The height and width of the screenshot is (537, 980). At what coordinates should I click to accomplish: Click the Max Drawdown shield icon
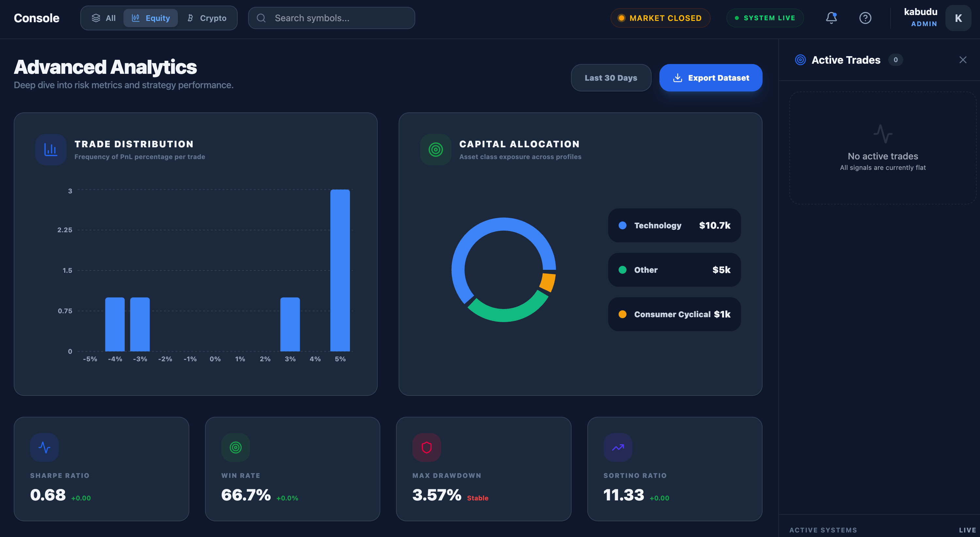(x=427, y=447)
